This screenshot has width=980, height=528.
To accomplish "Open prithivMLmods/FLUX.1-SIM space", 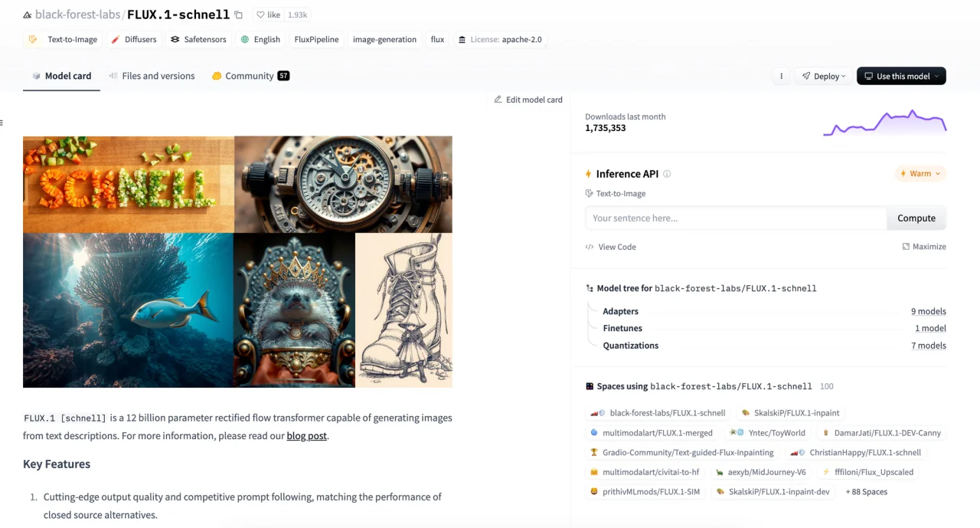I will 645,492.
